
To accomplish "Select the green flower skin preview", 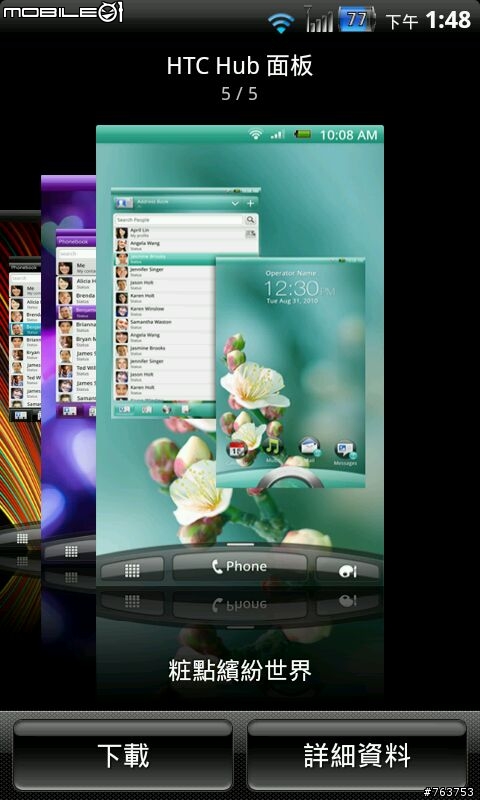I will click(x=240, y=355).
